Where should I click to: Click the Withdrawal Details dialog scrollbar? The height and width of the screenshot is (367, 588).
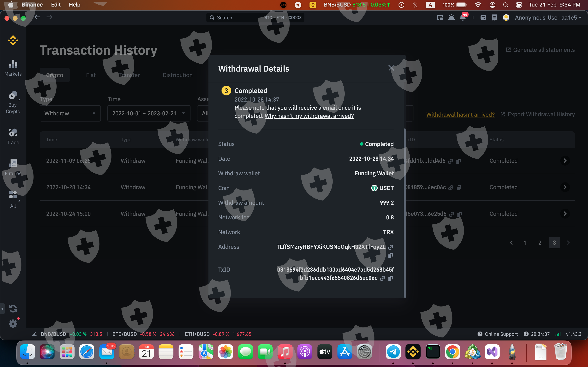404,213
